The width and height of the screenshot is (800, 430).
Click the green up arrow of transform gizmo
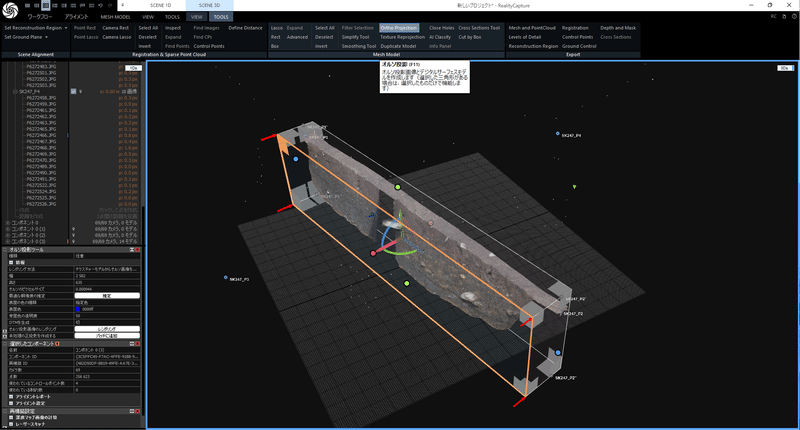(x=401, y=215)
